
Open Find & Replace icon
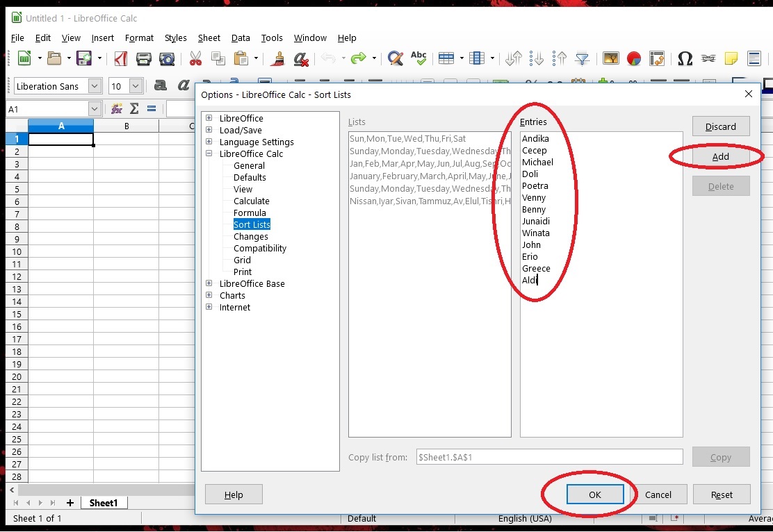[x=396, y=58]
